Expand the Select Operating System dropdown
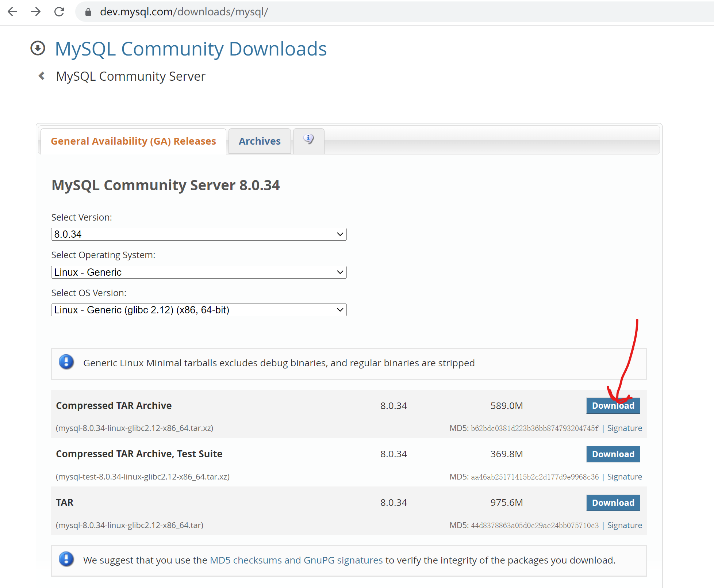 tap(199, 272)
